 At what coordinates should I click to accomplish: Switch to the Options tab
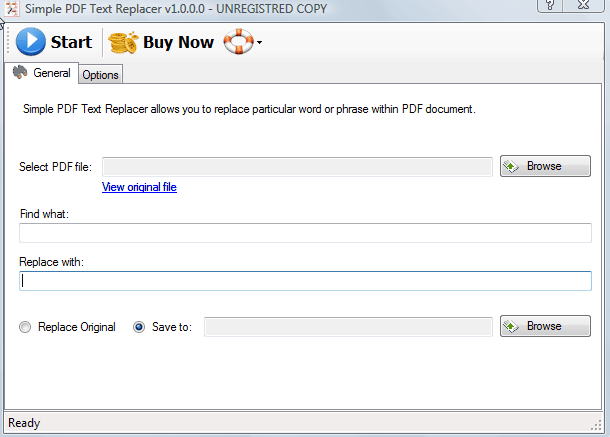point(100,74)
